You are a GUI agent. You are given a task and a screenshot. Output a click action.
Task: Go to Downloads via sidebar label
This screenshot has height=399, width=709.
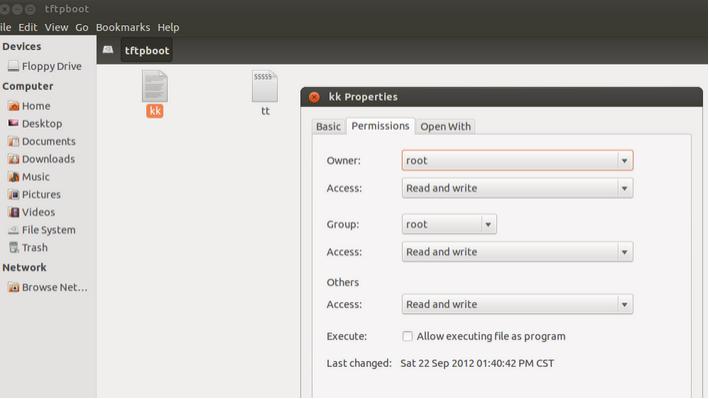click(48, 159)
